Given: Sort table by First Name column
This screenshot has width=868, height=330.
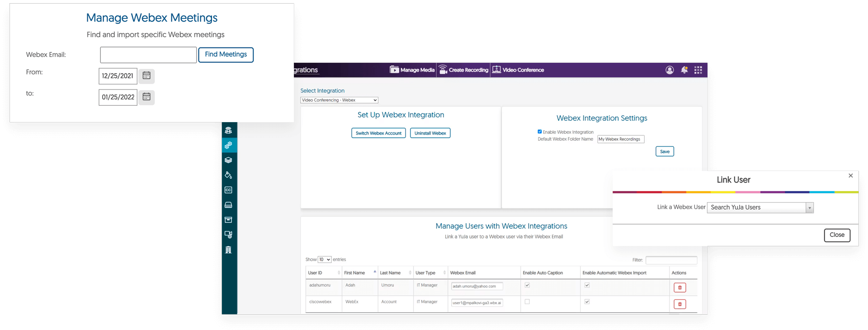Looking at the screenshot, I should tap(360, 273).
